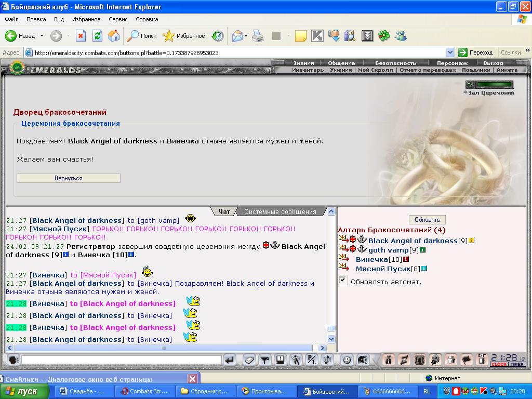Click the Выход game menu
This screenshot has height=399, width=532.
click(493, 63)
